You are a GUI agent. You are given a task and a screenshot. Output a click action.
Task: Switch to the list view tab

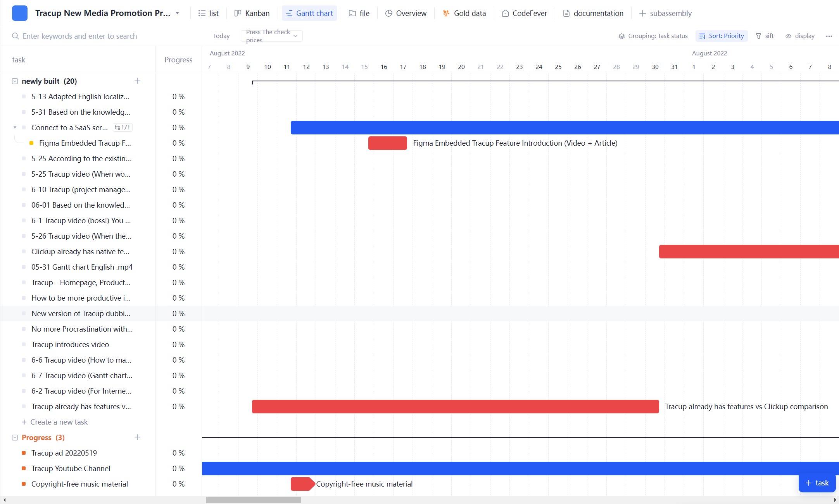208,13
